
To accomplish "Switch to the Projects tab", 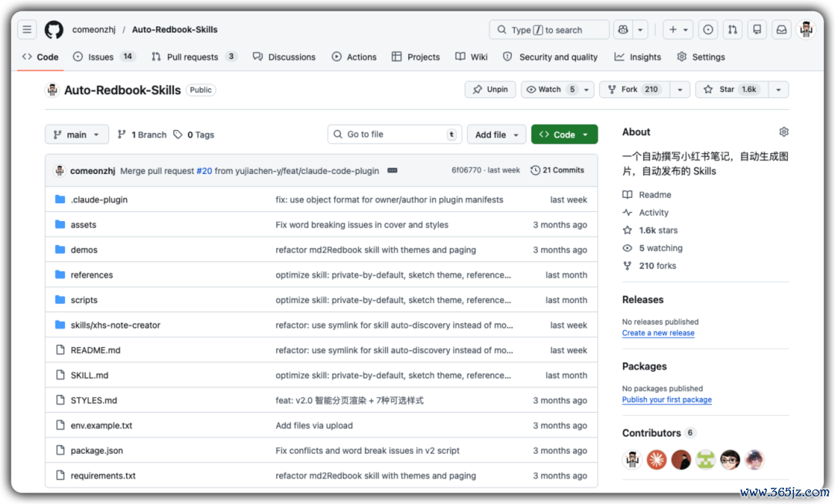I will click(x=416, y=57).
